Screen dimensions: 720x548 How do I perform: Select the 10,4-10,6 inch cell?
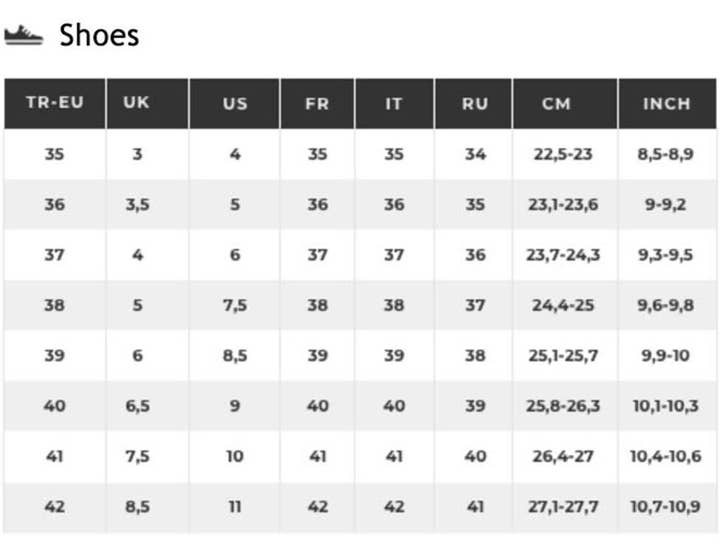tap(666, 456)
